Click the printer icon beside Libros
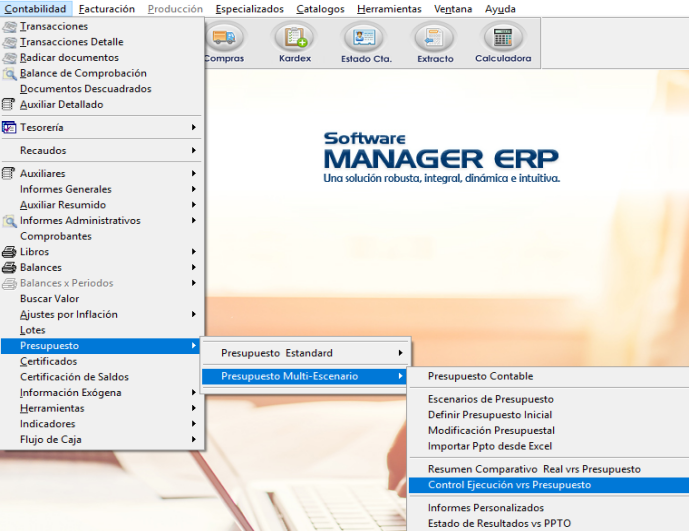Screen dimensions: 689x531 [x=9, y=252]
